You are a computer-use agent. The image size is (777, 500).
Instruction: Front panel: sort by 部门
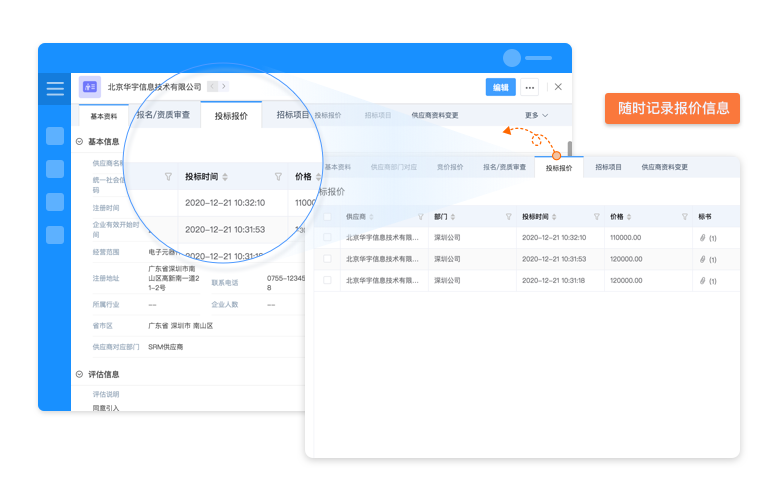tap(453, 217)
